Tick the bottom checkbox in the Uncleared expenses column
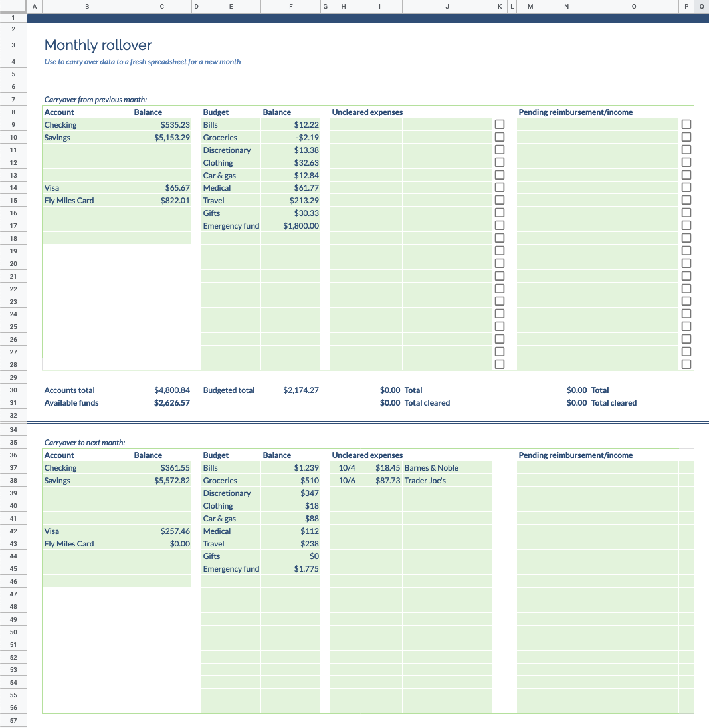The image size is (709, 728). pos(500,364)
